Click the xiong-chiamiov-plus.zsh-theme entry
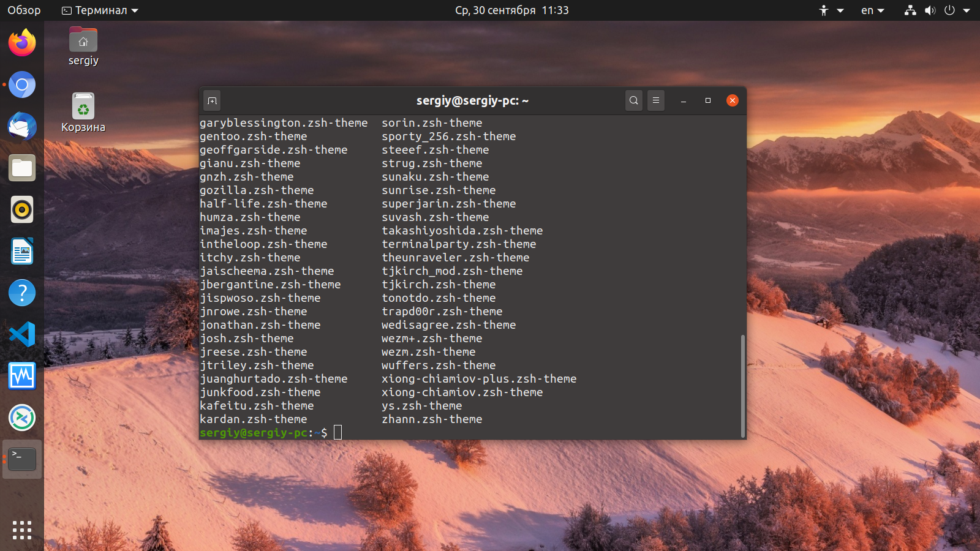 click(479, 379)
